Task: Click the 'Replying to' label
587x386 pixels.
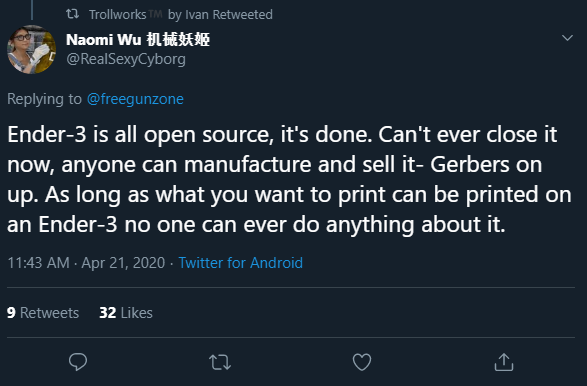Action: pos(44,99)
